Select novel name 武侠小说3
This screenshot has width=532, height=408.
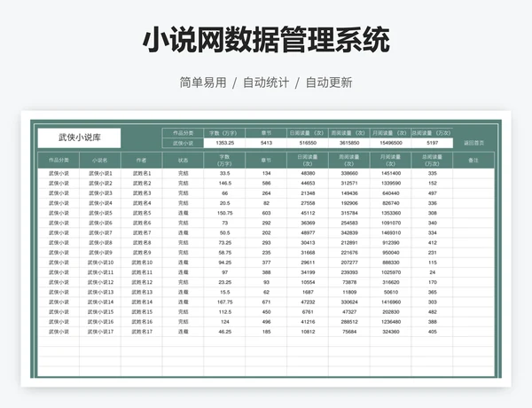coord(100,193)
